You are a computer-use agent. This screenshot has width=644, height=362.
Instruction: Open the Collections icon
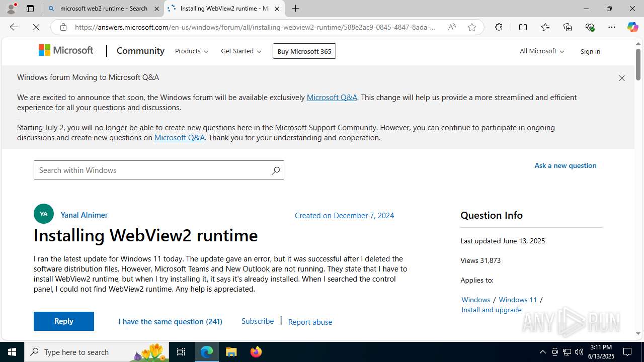click(568, 27)
